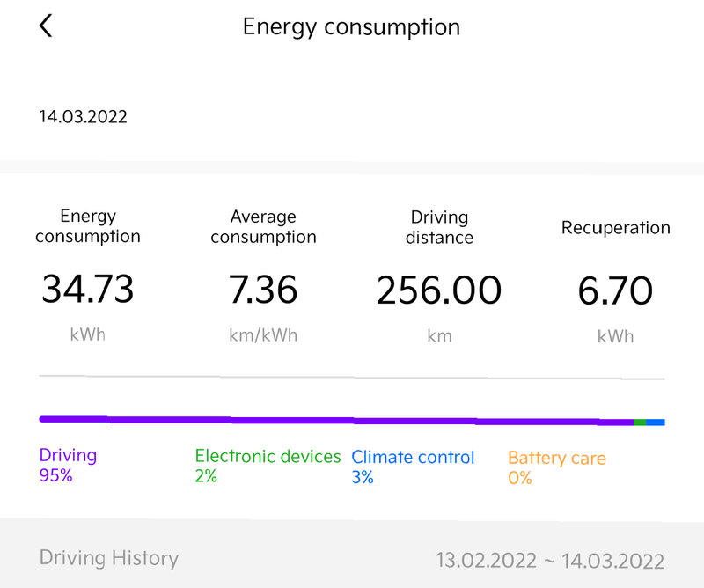Tap the 34.73 energy consumption value
This screenshot has width=704, height=588.
point(88,289)
